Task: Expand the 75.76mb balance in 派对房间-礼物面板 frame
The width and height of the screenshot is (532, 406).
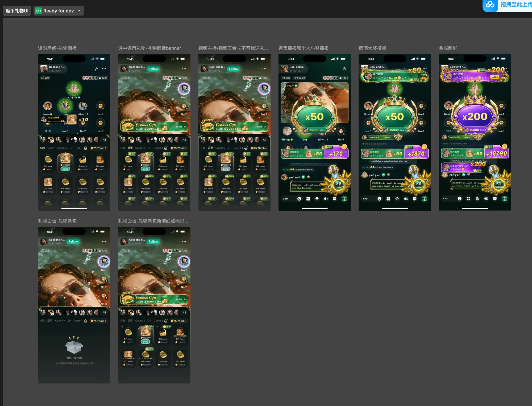Action: [x=99, y=148]
